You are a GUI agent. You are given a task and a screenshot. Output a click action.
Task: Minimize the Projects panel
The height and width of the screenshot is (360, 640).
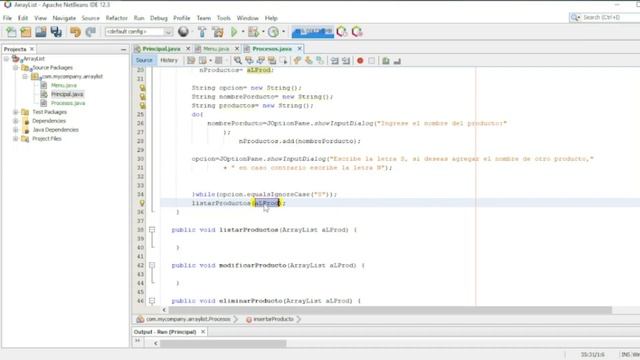124,49
